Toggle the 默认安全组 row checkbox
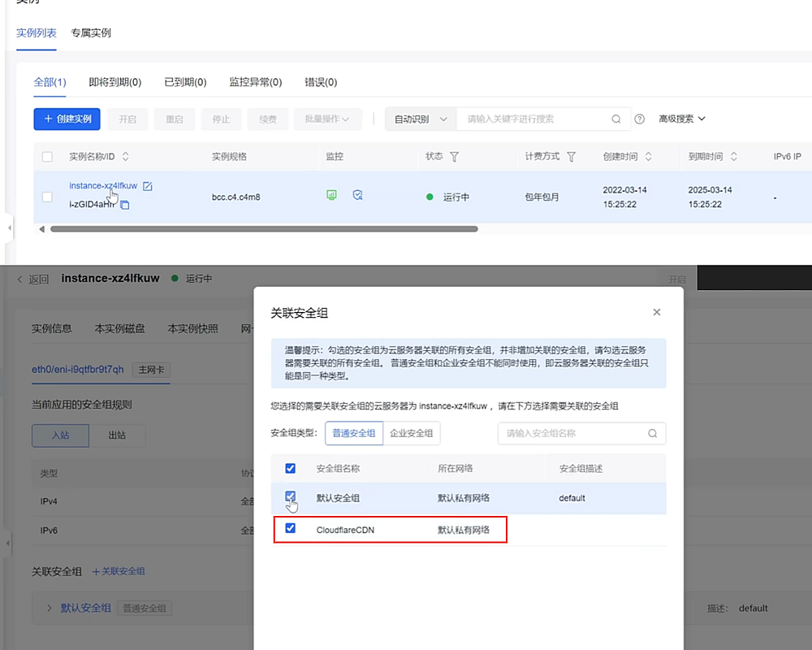 pos(290,497)
